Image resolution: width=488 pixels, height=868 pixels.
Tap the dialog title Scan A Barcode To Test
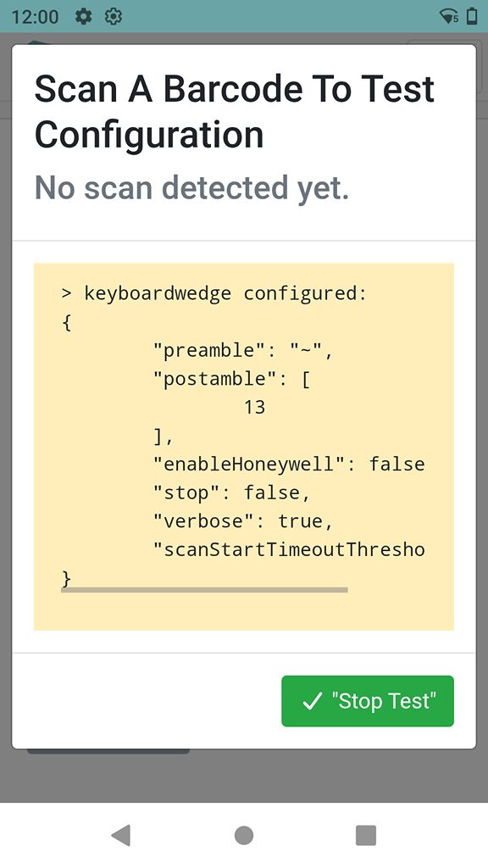point(234,88)
